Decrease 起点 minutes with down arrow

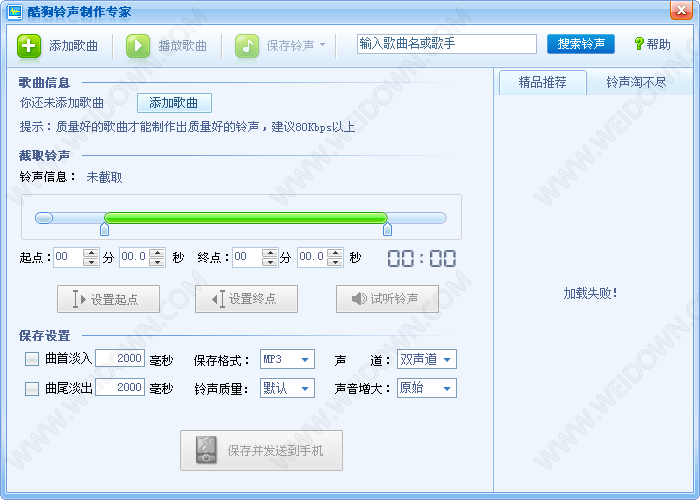pyautogui.click(x=91, y=262)
